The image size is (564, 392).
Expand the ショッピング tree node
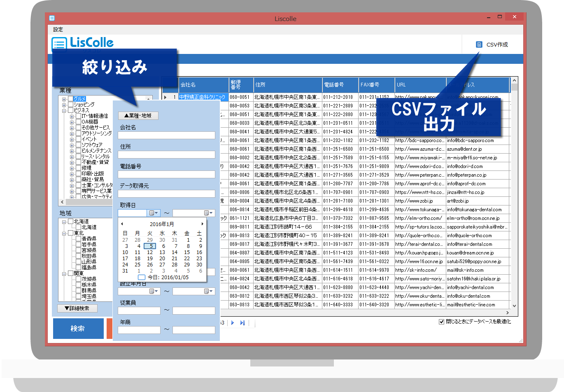pyautogui.click(x=64, y=105)
